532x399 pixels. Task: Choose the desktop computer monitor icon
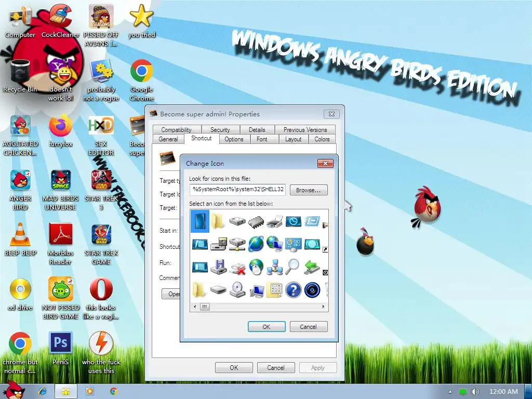coord(257,291)
